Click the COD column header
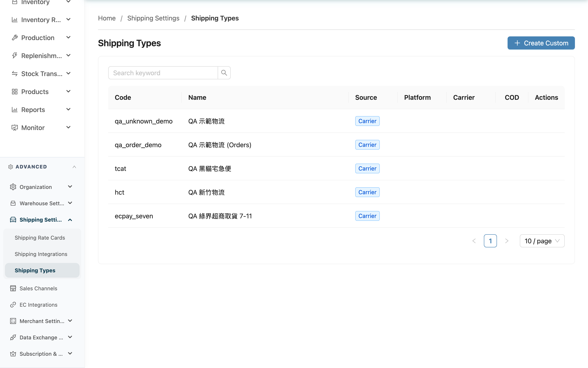Viewport: 588px width, 368px height. tap(512, 98)
